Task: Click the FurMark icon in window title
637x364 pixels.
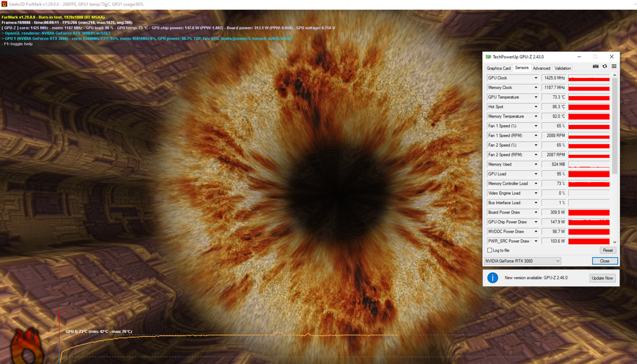Action: (4, 4)
